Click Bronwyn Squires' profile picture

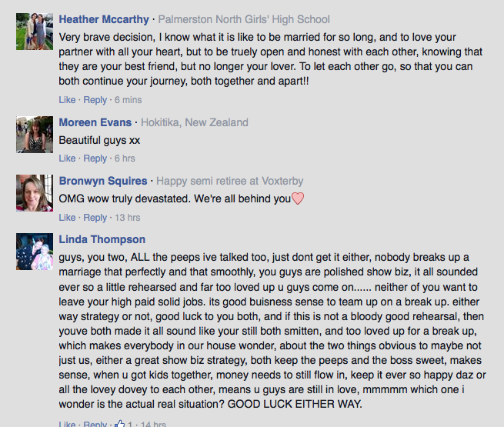(x=35, y=193)
